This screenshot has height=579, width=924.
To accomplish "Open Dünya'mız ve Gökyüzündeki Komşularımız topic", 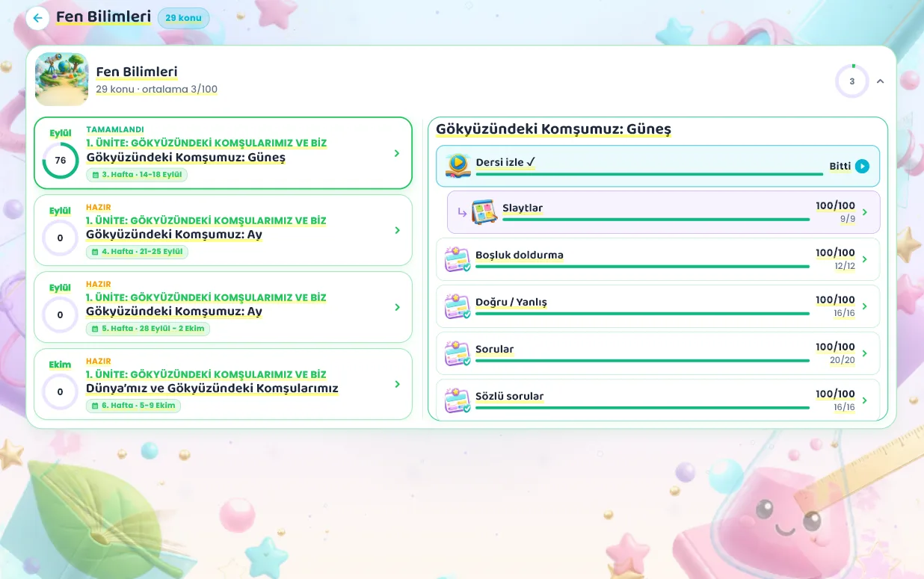I will [212, 388].
